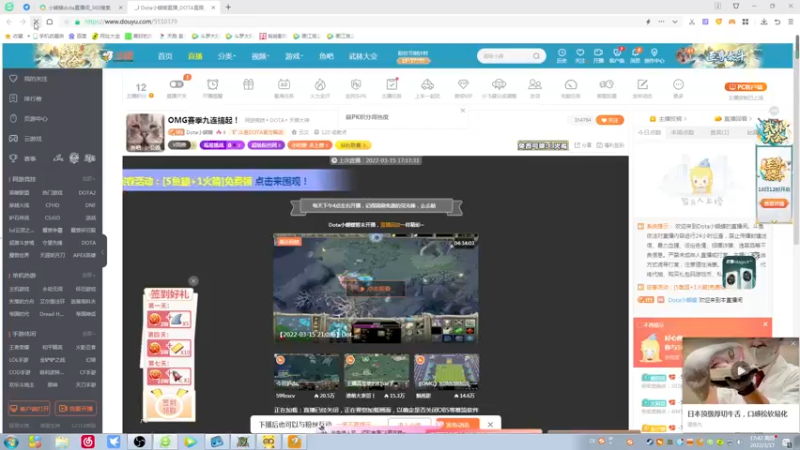Click the gift box icon in streamer toolbar
Image resolution: width=800 pixels, height=450 pixels.
coord(248,85)
